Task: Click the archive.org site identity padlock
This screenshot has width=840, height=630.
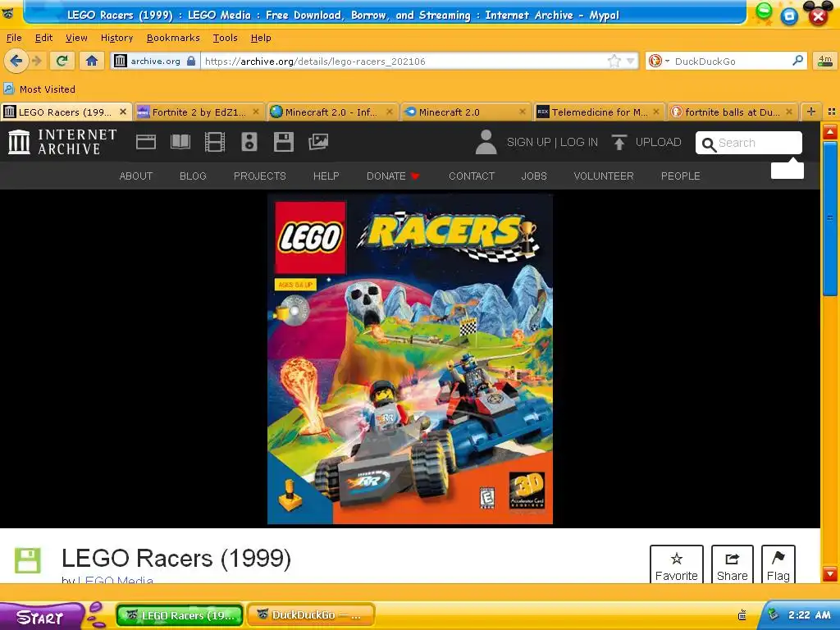Action: (x=190, y=61)
